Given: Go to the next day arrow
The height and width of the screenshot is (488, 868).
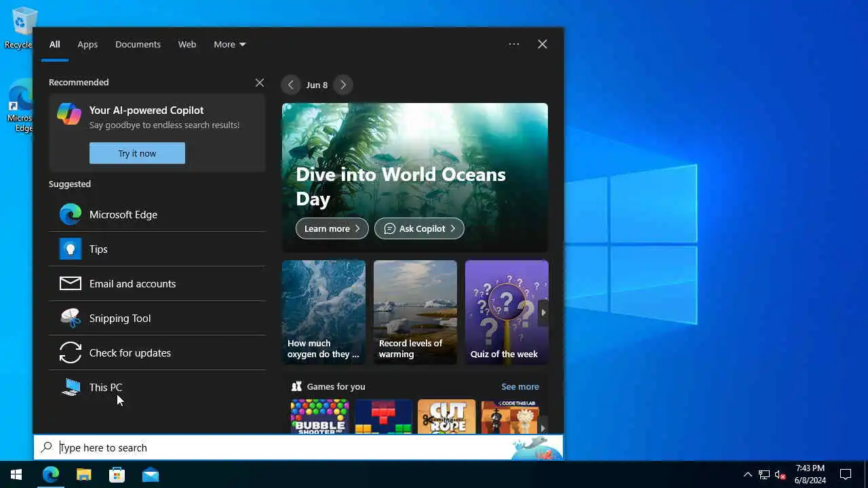Looking at the screenshot, I should [343, 85].
